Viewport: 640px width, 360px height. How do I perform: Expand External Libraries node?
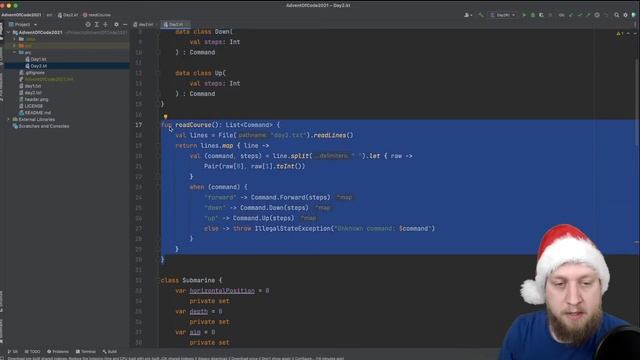(x=9, y=120)
